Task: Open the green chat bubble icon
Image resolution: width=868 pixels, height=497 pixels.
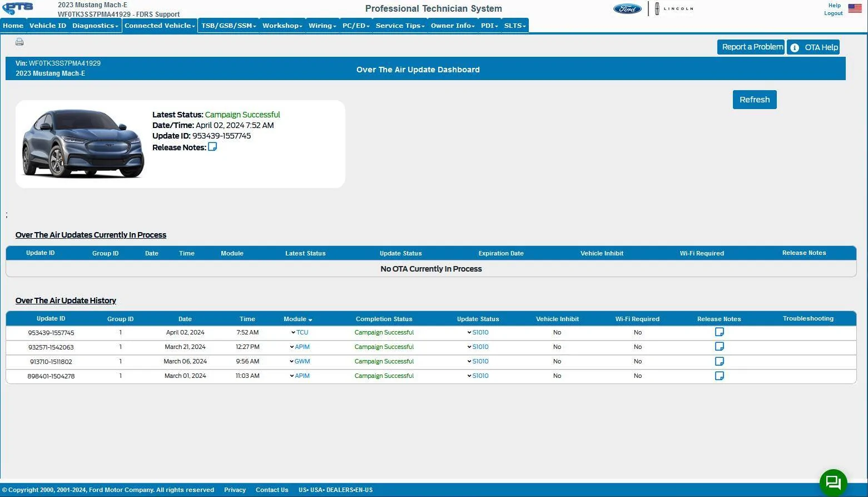Action: [833, 482]
